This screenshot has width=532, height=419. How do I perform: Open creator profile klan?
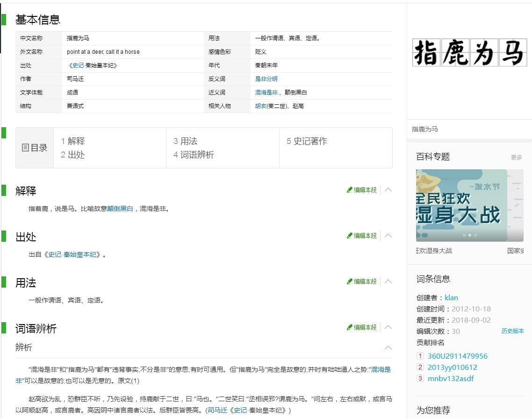(x=451, y=297)
